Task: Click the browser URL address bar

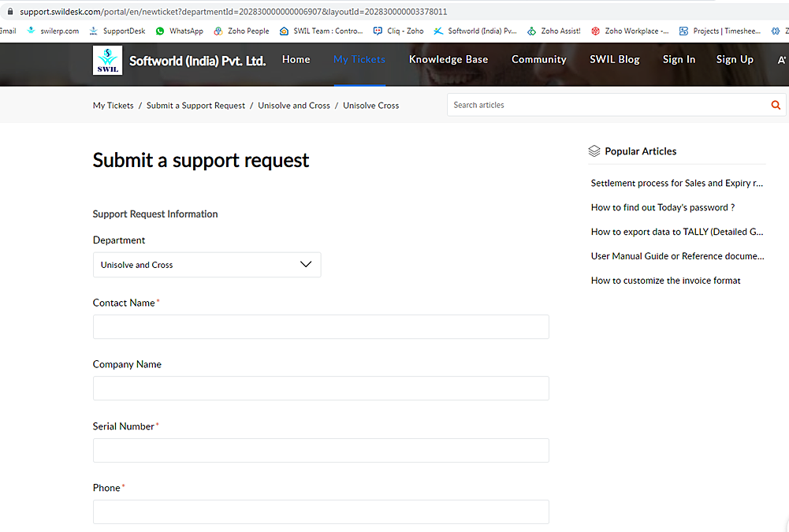Action: pyautogui.click(x=233, y=11)
